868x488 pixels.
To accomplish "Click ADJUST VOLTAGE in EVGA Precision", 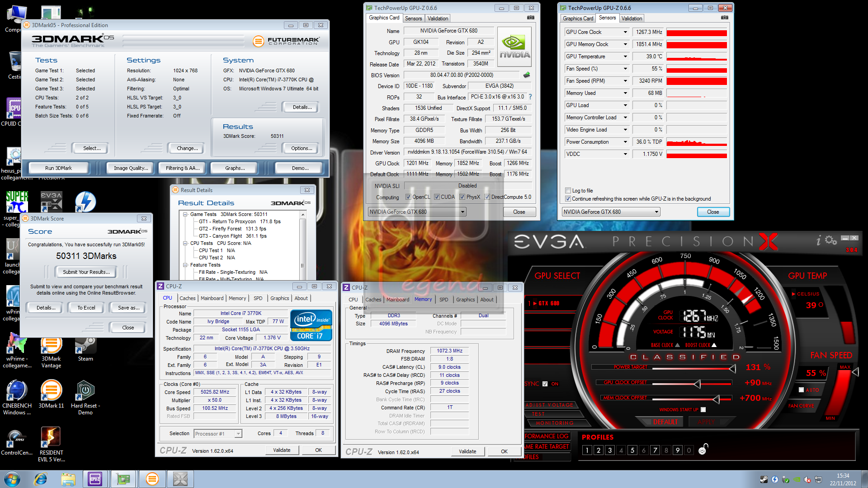I will tap(549, 405).
